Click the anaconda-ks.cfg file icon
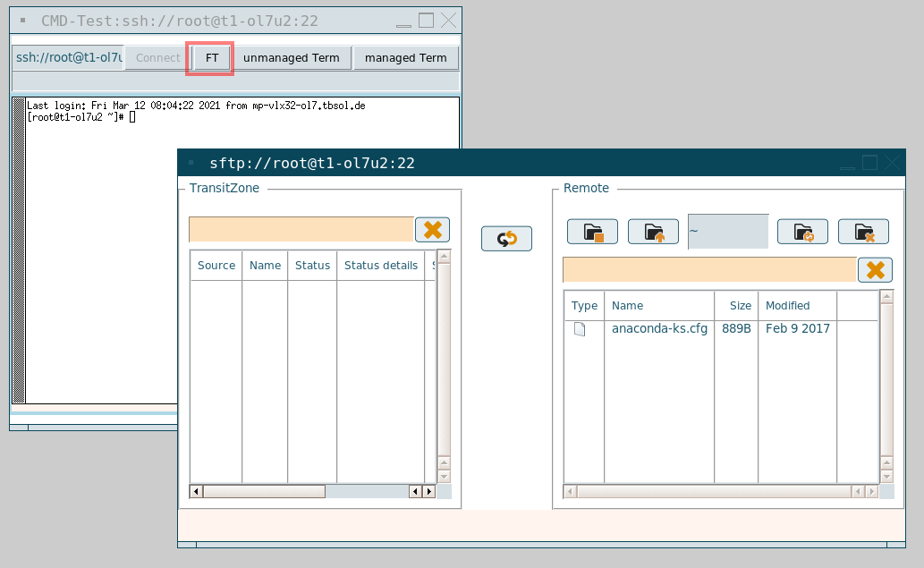Viewport: 924px width, 568px height. tap(580, 329)
